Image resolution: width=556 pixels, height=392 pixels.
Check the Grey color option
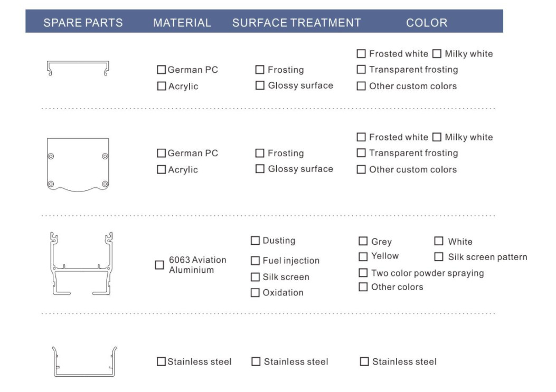click(363, 241)
